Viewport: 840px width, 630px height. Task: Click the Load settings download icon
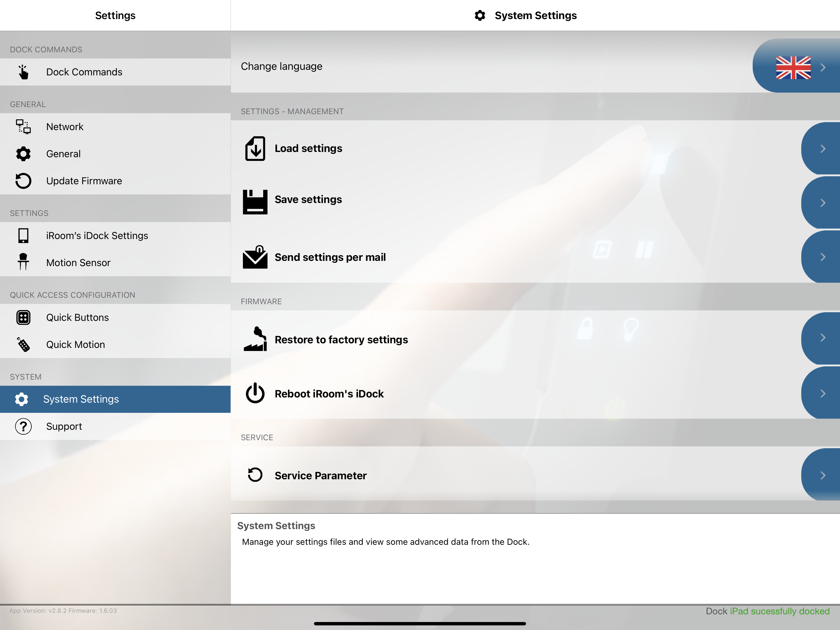point(255,149)
